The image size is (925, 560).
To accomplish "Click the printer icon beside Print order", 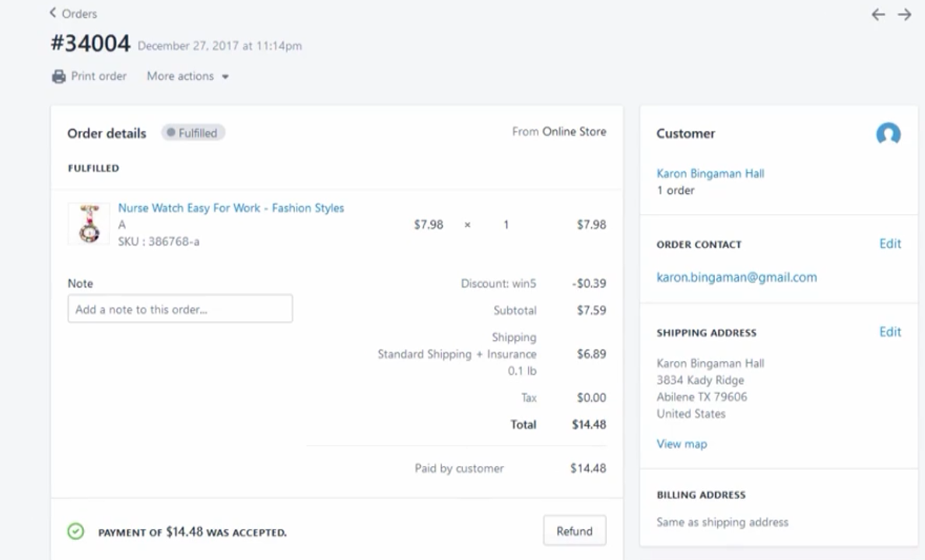I will pyautogui.click(x=58, y=76).
